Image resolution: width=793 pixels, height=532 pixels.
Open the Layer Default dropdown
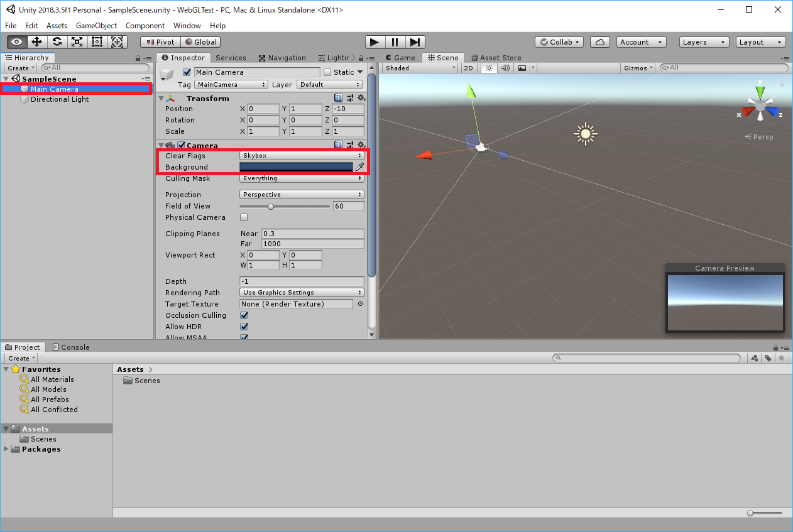coord(331,84)
